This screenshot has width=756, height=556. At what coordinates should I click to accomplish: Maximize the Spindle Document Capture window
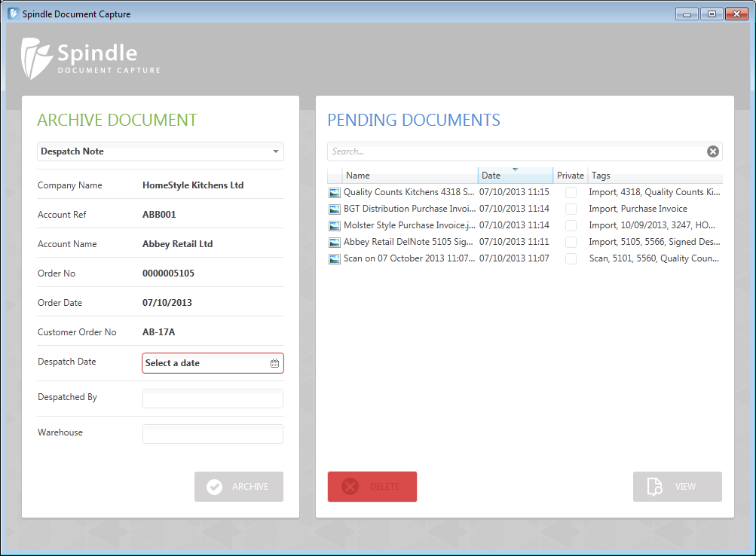pyautogui.click(x=712, y=14)
